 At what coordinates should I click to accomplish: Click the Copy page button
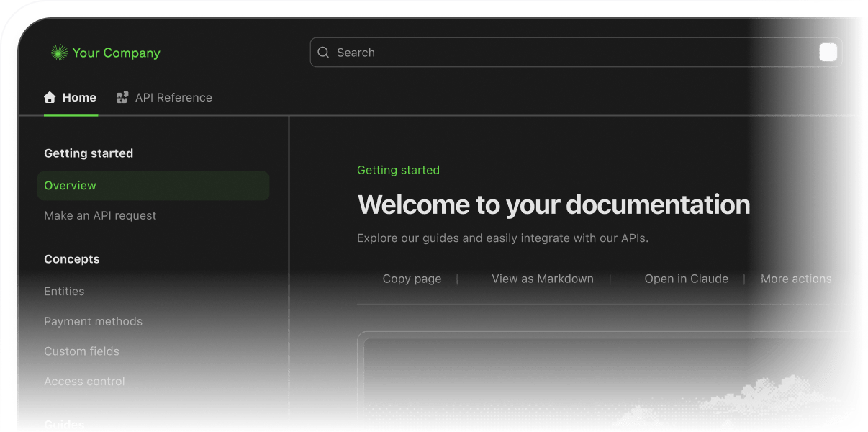pyautogui.click(x=412, y=279)
